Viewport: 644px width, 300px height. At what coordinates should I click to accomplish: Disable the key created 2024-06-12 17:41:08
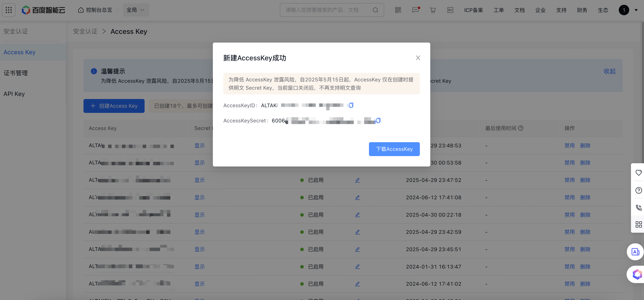(569, 197)
